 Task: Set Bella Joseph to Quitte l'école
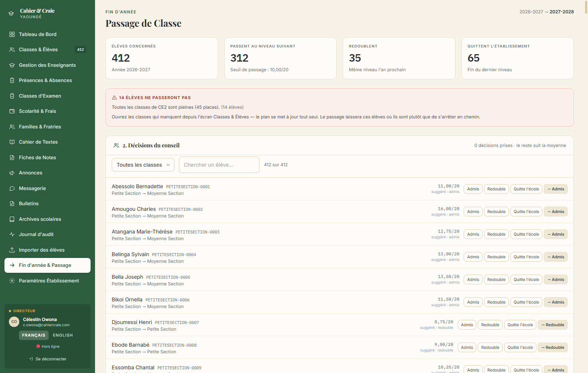click(526, 279)
